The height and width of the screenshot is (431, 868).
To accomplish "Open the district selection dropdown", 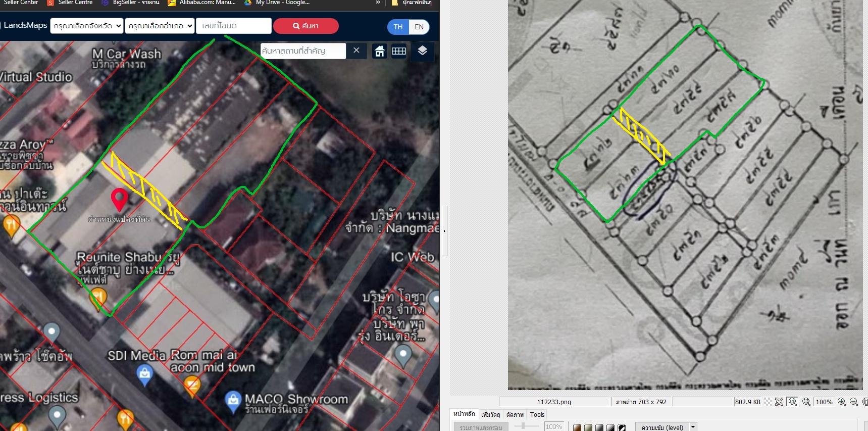I will [x=160, y=26].
